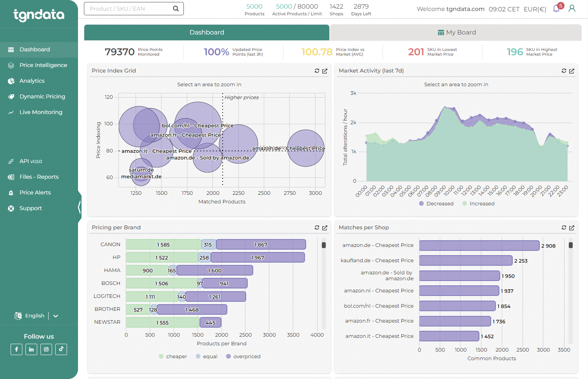Click the saturn.de bubble label
The height and width of the screenshot is (379, 588).
point(141,170)
